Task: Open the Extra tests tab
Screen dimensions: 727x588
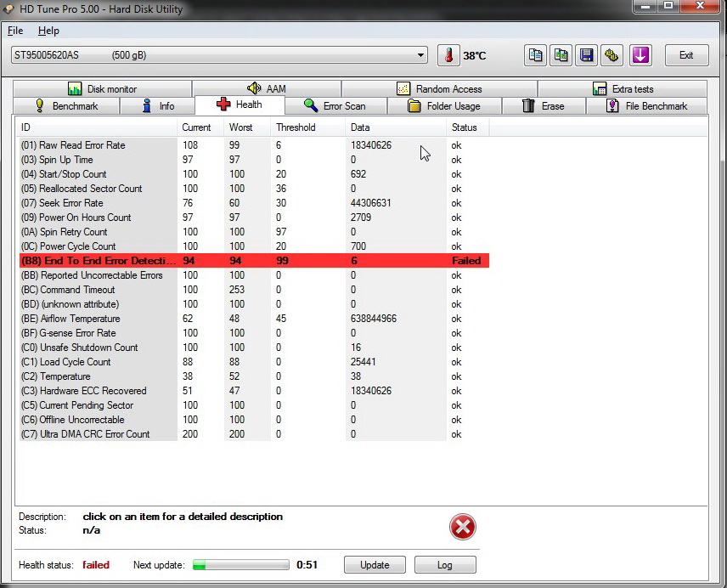Action: 623,88
